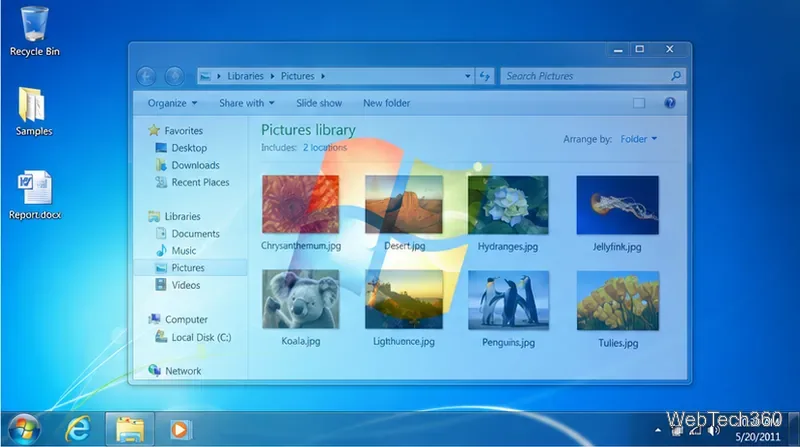Select Libraries in the navigation pane

click(174, 216)
